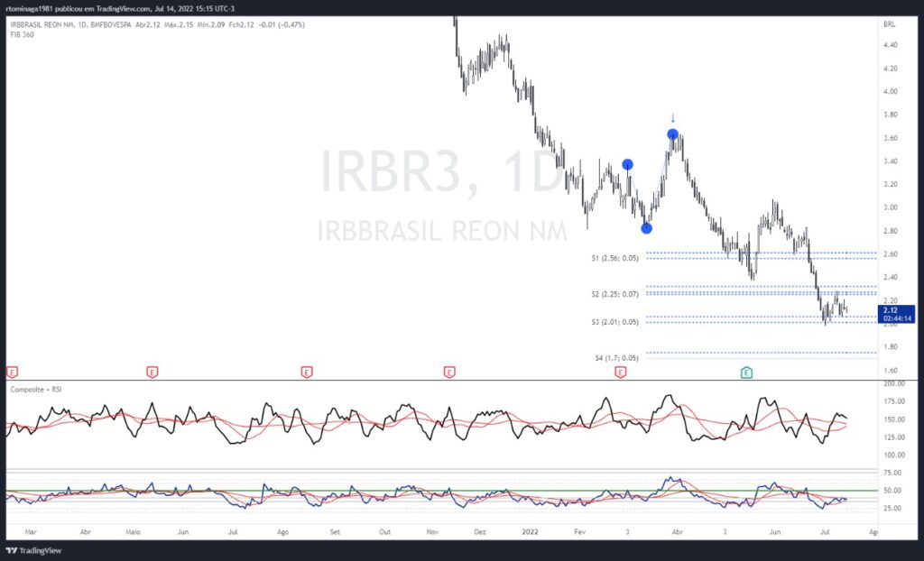Click the green earnings E marker
924x561 pixels.
746,372
